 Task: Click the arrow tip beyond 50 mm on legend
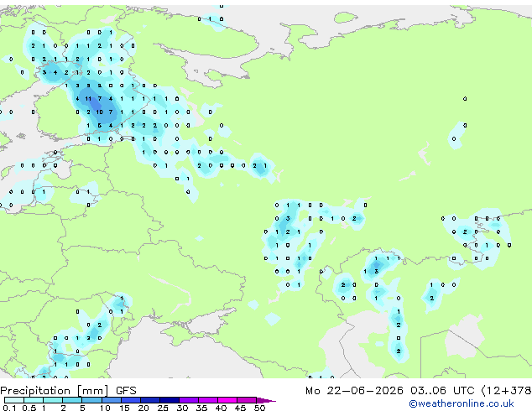click(266, 401)
